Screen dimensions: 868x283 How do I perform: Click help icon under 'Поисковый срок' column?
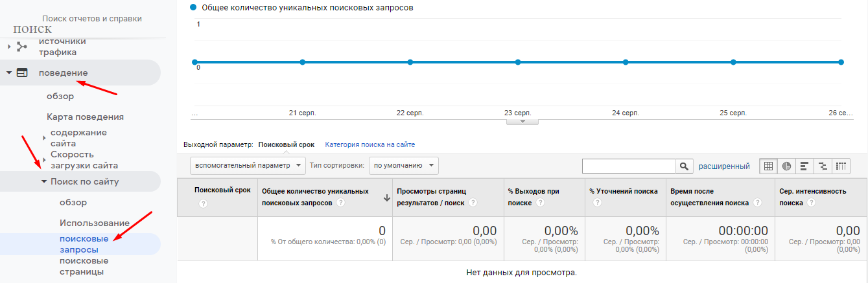click(203, 203)
